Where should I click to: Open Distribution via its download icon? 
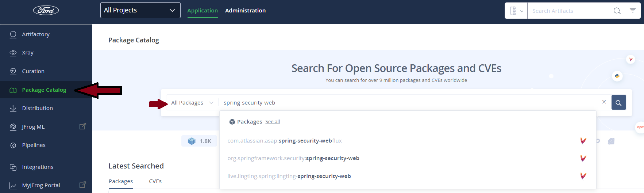pos(13,108)
